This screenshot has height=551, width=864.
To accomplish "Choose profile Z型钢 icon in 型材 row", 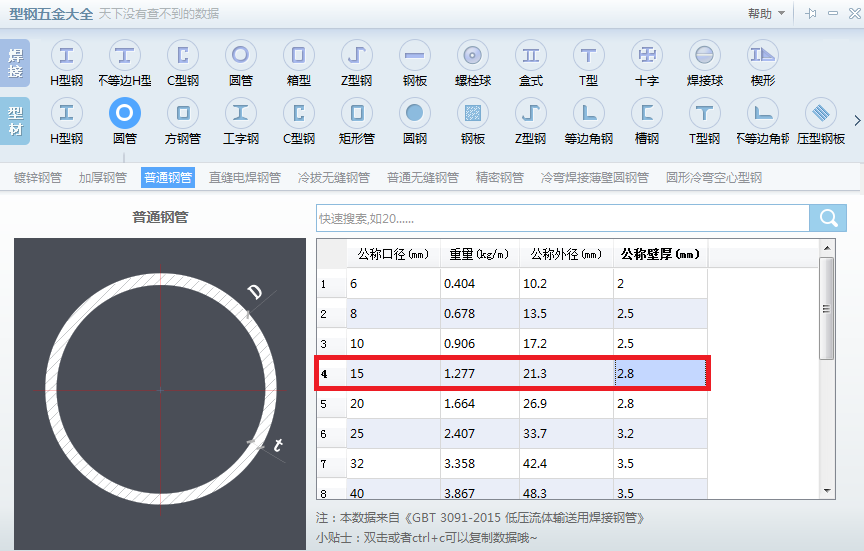I will click(x=531, y=114).
